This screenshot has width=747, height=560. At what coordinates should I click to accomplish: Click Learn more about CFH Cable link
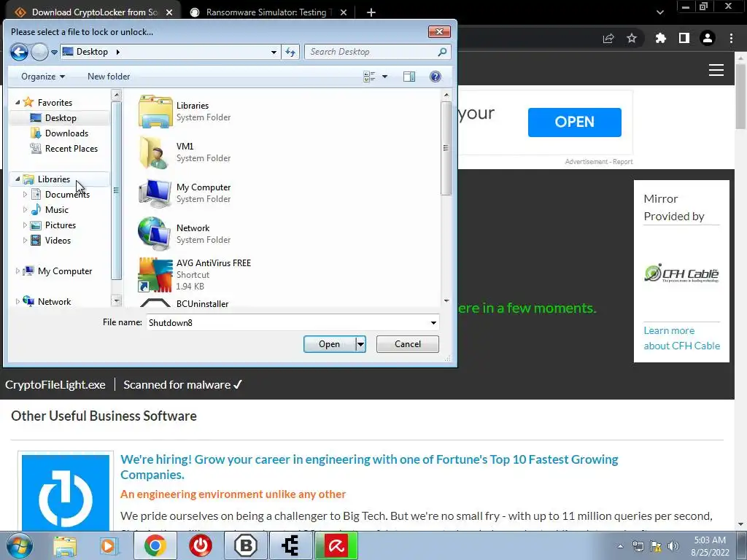682,338
